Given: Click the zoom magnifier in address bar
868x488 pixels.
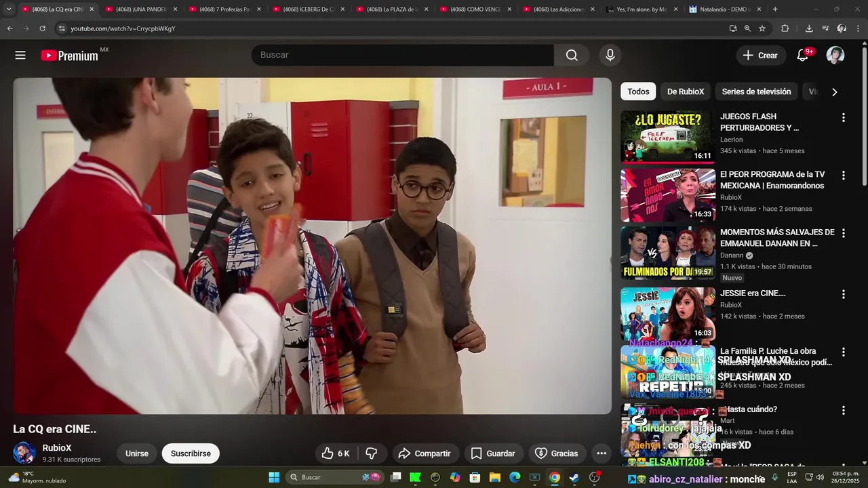Looking at the screenshot, I should point(747,28).
